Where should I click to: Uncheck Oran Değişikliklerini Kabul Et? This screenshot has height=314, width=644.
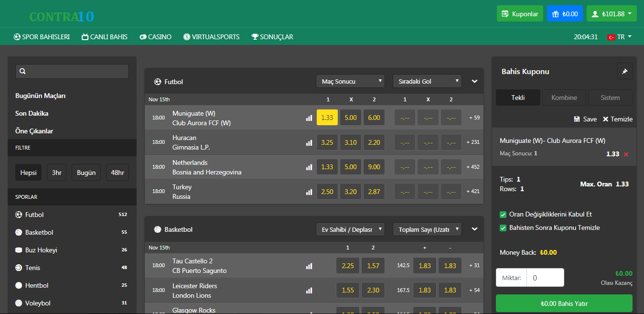(x=503, y=215)
